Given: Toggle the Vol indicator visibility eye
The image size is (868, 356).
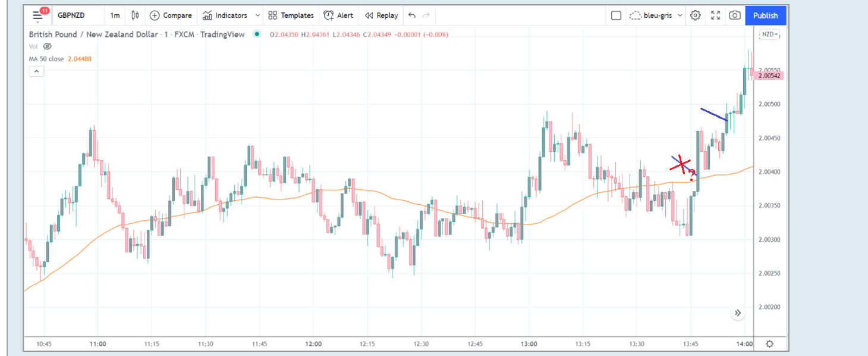Looking at the screenshot, I should pos(48,46).
